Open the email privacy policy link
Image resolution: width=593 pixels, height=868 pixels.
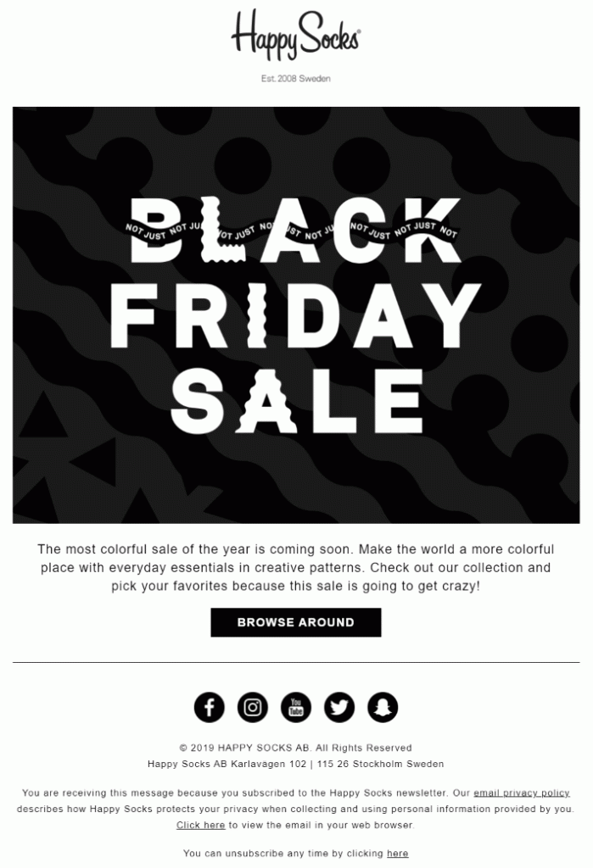[x=522, y=793]
